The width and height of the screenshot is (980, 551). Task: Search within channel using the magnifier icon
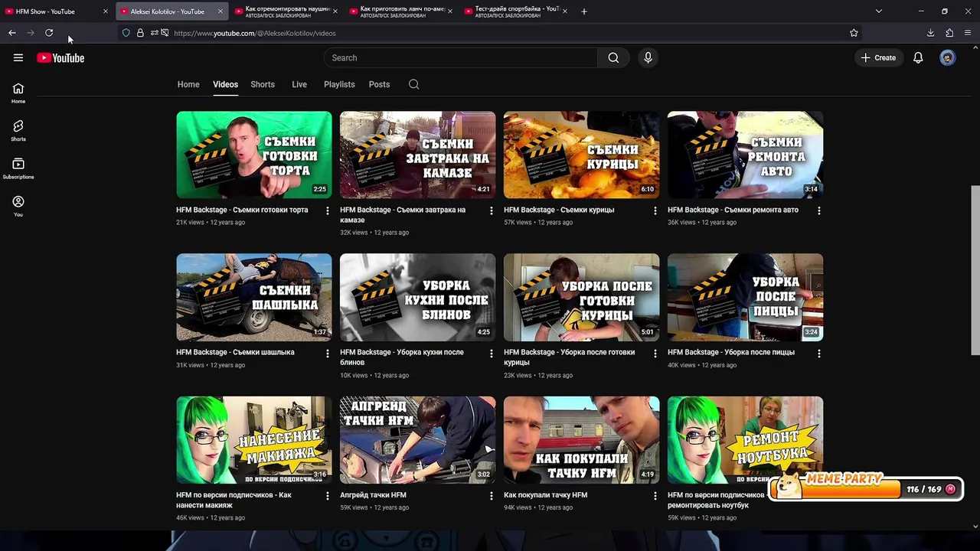413,84
